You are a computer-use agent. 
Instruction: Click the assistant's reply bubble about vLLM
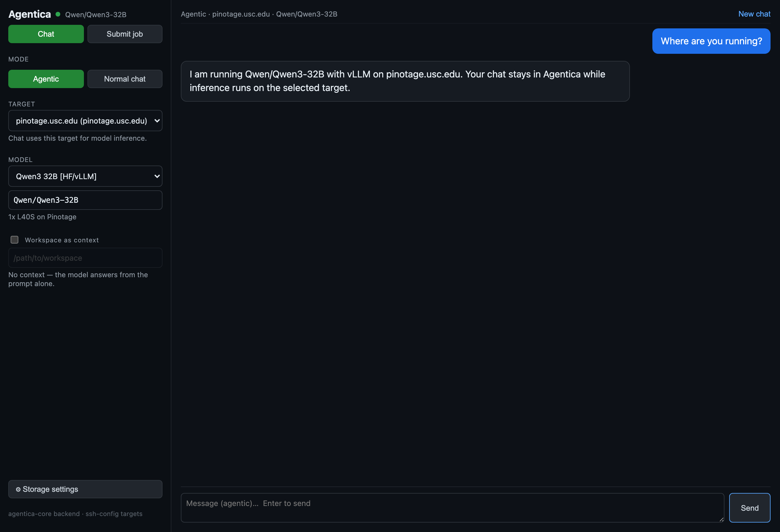405,81
